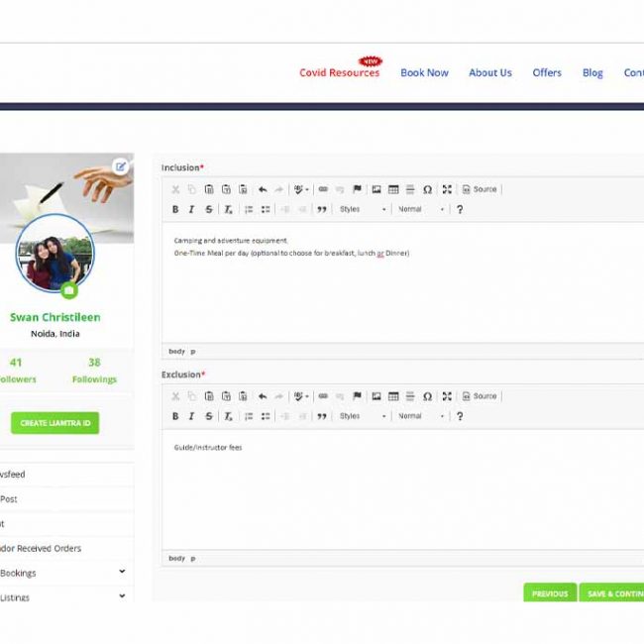
Task: Insert an image in Exclusion editor
Action: (x=376, y=396)
